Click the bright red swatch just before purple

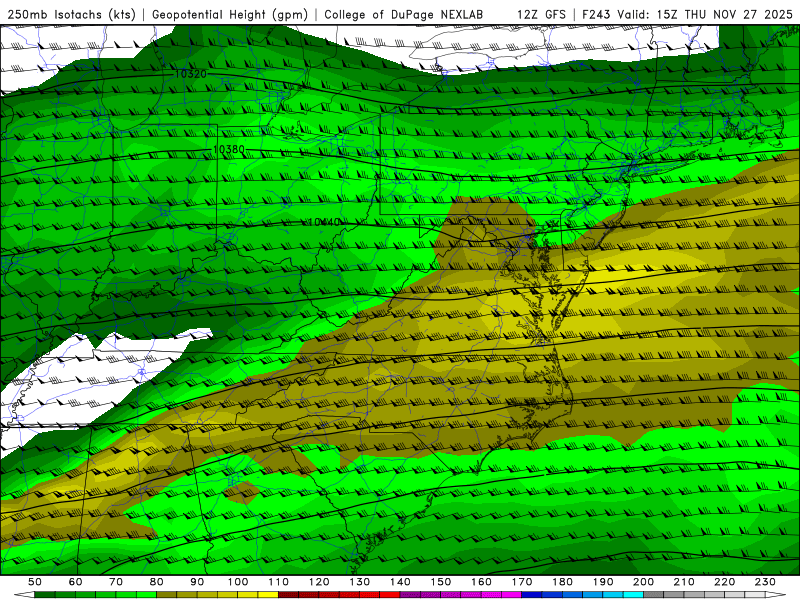click(390, 594)
